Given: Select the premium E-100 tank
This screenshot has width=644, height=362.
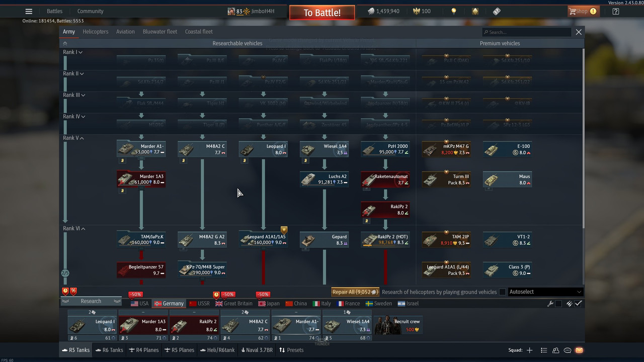Looking at the screenshot, I should click(507, 149).
